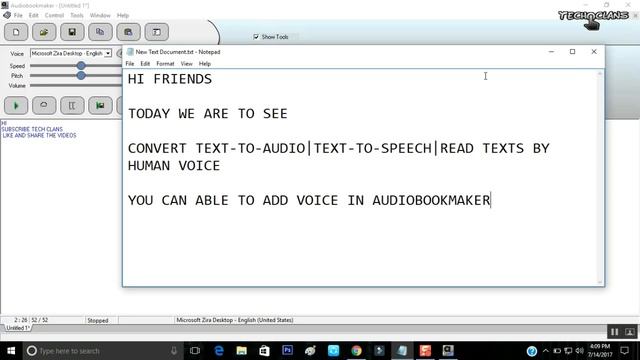Click the Open file toolbar button
The width and height of the screenshot is (640, 360).
pyautogui.click(x=44, y=32)
